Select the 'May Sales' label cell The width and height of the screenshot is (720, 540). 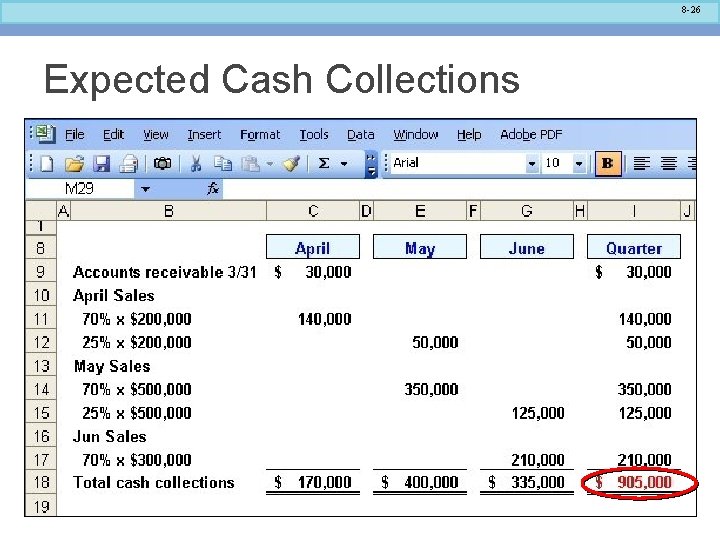112,366
